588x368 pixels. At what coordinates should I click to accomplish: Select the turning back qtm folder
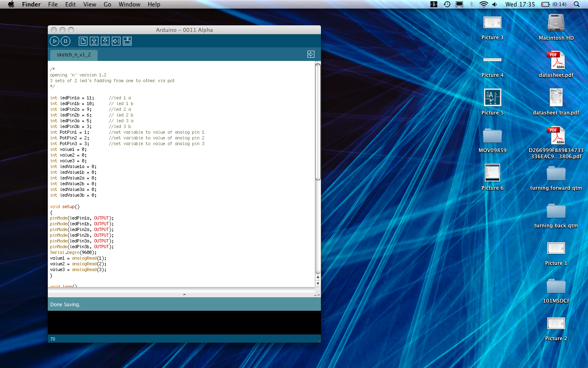click(556, 211)
